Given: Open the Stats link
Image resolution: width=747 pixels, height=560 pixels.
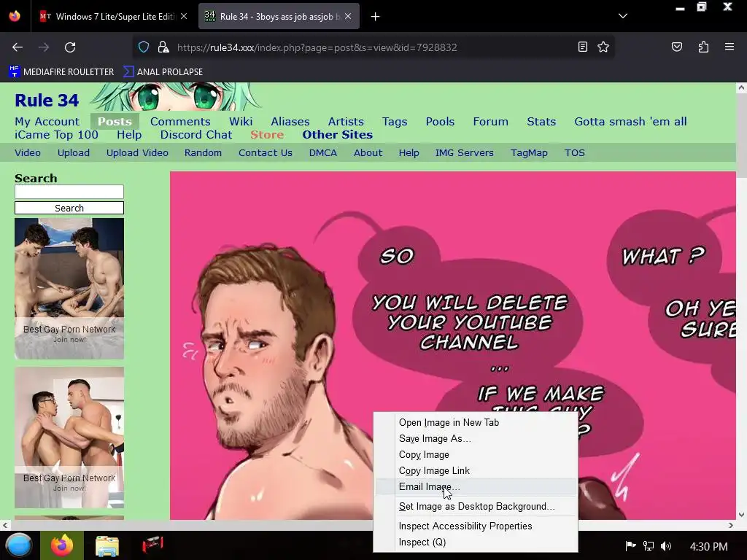Looking at the screenshot, I should [541, 122].
